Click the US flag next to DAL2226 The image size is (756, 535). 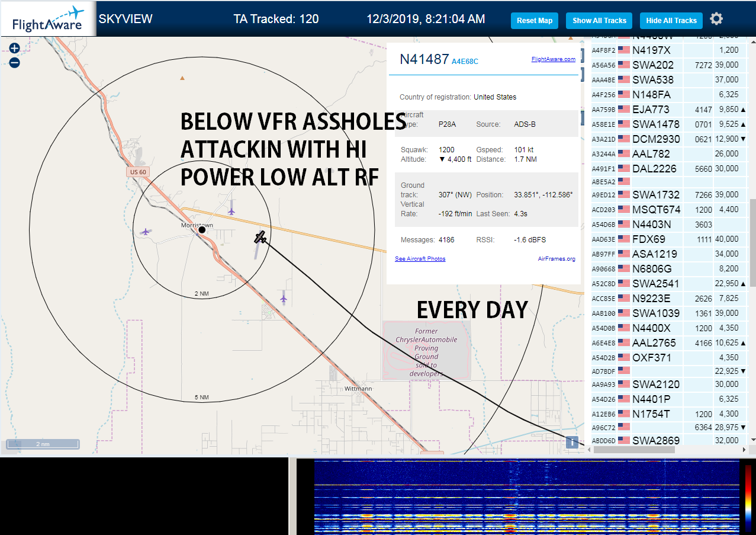pyautogui.click(x=624, y=168)
